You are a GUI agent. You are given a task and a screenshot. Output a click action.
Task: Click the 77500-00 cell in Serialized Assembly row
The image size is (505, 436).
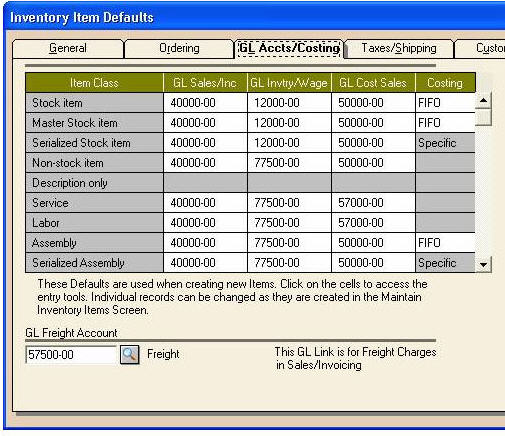pos(289,263)
